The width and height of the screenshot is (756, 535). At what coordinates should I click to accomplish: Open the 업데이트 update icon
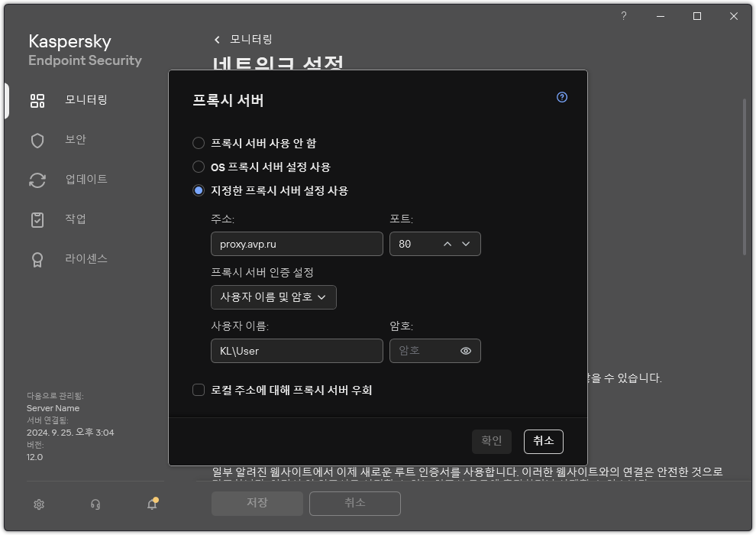click(x=37, y=180)
